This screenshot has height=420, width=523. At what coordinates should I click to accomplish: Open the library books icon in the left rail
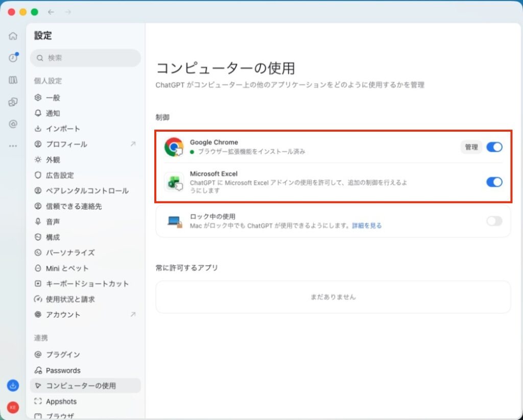point(13,80)
